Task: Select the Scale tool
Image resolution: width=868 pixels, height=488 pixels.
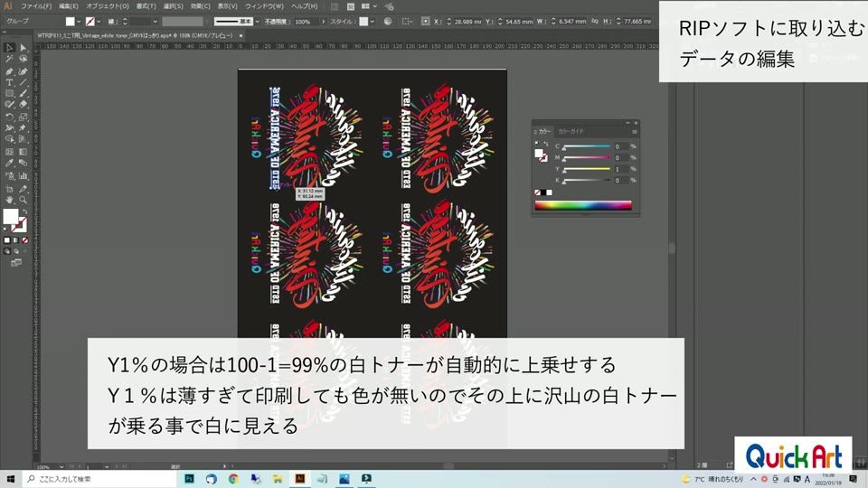Action: (x=24, y=117)
